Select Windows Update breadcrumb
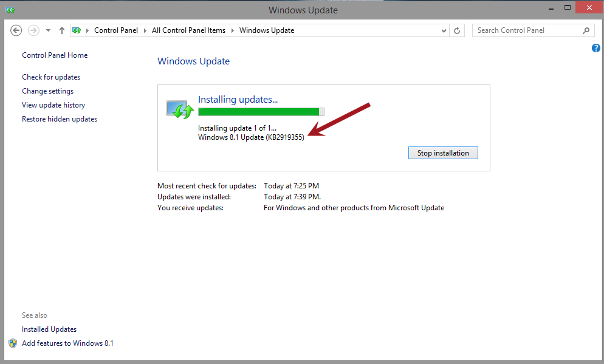Viewport: 604px width, 364px height. [x=267, y=30]
